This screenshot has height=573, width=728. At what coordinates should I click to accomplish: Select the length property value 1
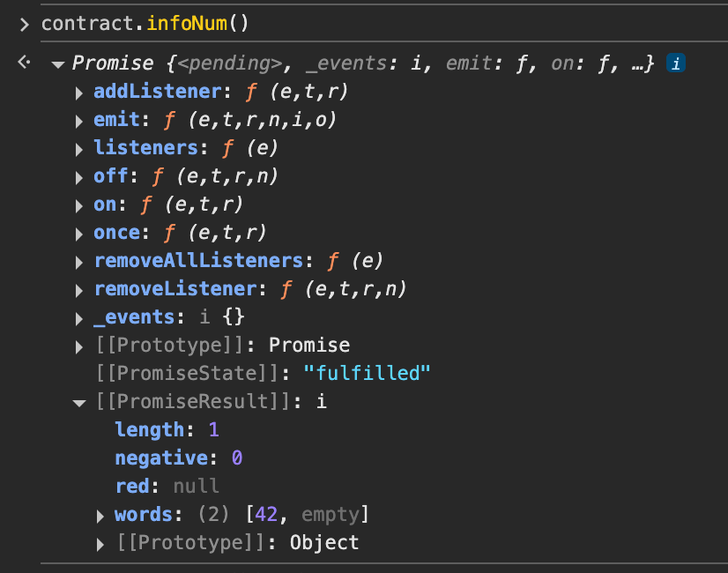213,430
